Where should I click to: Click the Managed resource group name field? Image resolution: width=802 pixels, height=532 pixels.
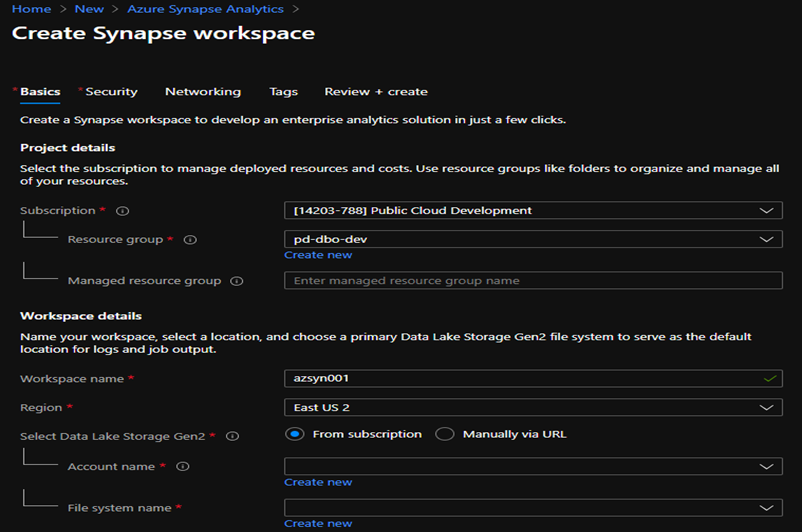[x=533, y=281]
